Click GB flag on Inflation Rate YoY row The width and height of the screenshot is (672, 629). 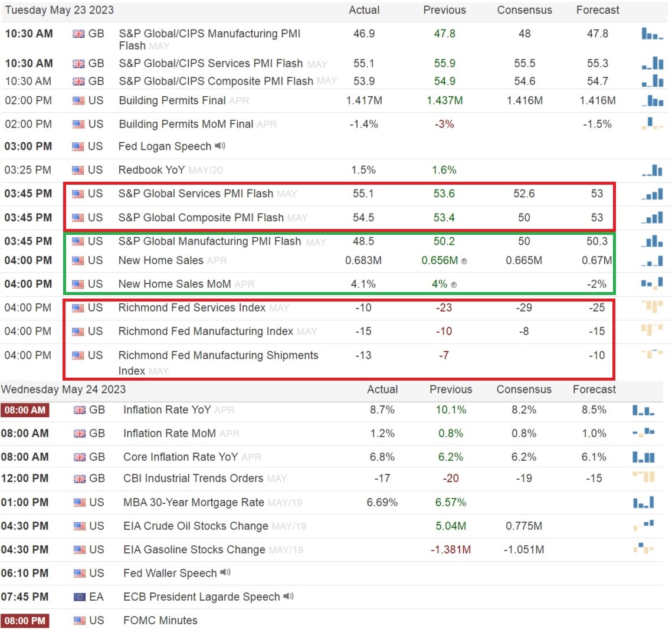[x=79, y=410]
